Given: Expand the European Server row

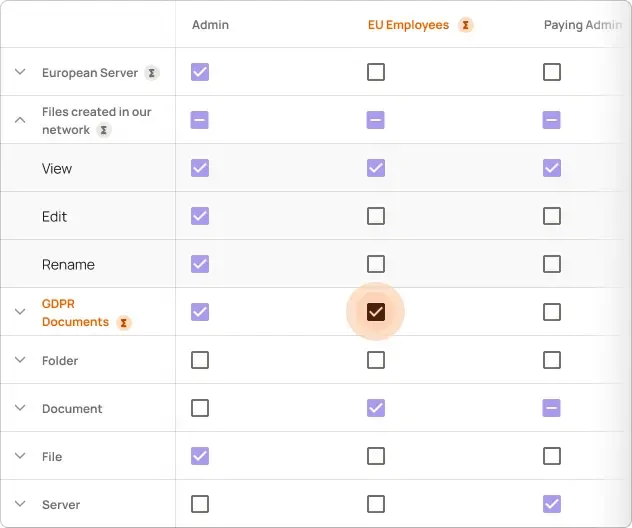Looking at the screenshot, I should (x=20, y=72).
